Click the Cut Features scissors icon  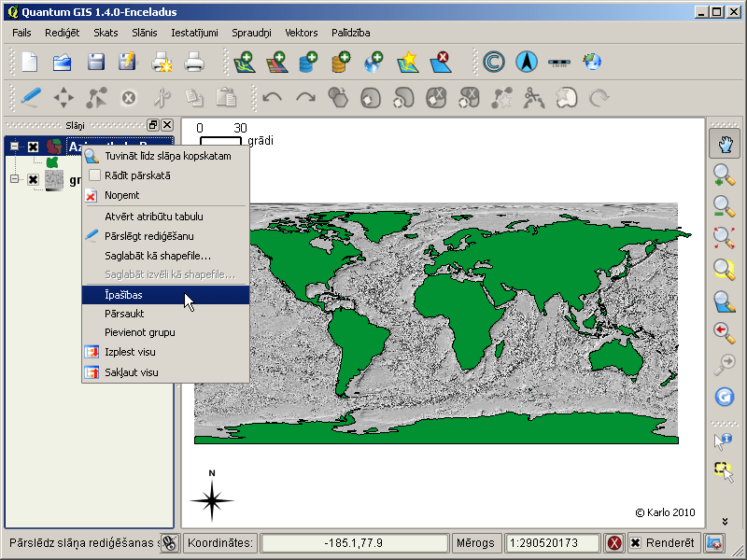(x=162, y=98)
